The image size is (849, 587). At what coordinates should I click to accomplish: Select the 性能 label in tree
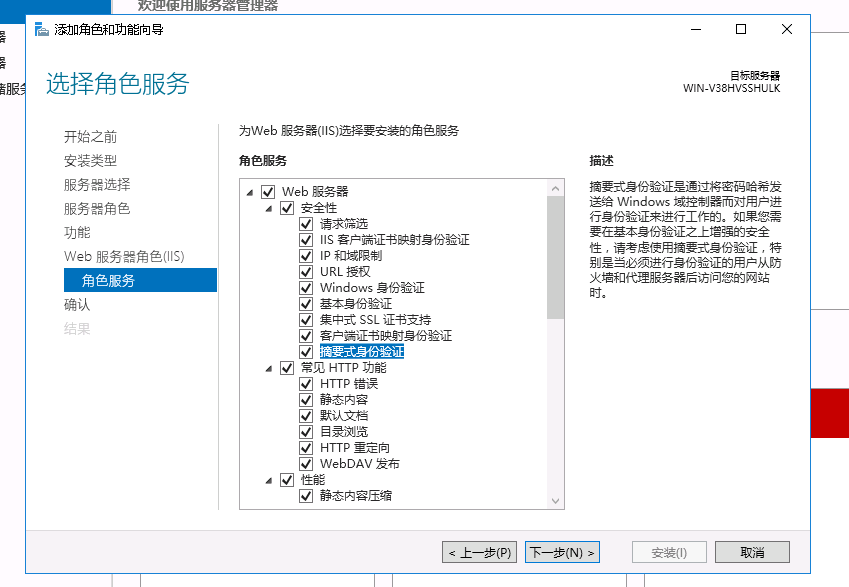coord(313,480)
